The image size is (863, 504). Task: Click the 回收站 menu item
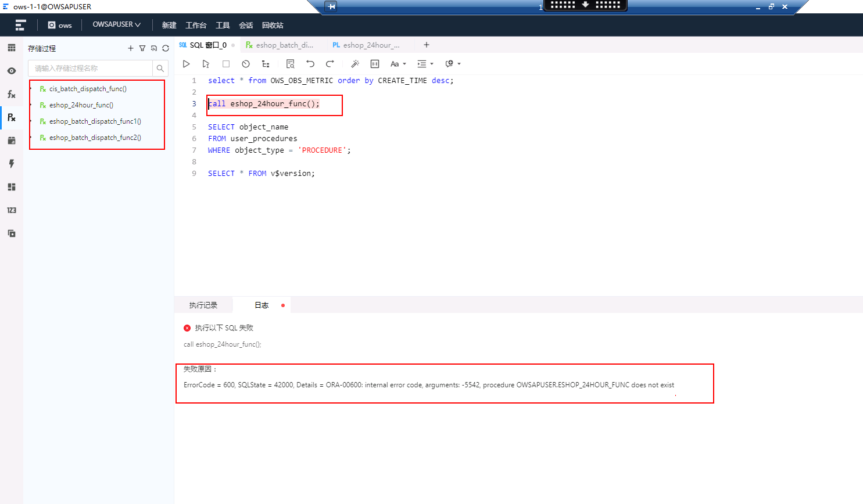[x=273, y=25]
